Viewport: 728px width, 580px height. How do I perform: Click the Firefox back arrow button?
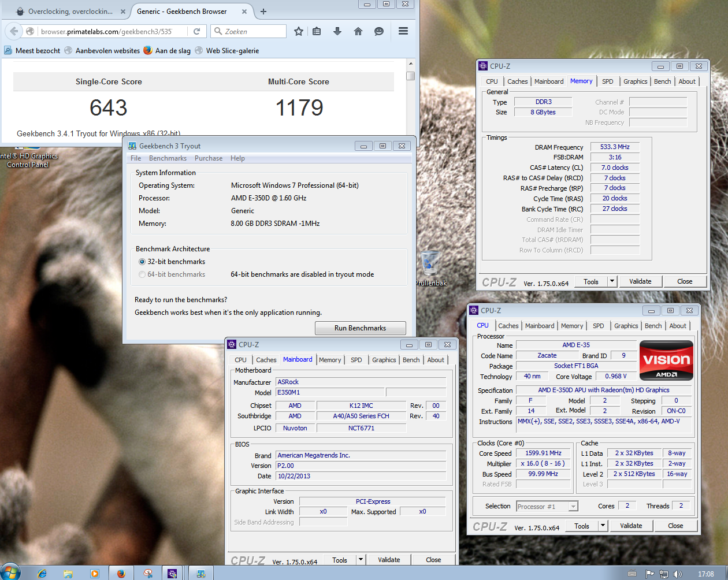pyautogui.click(x=14, y=31)
